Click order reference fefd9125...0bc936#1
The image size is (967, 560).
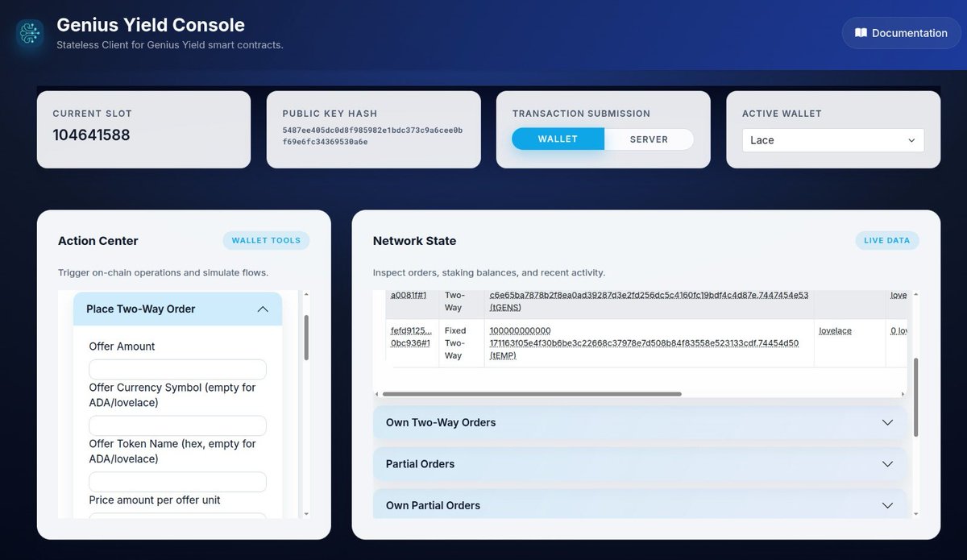(x=411, y=337)
